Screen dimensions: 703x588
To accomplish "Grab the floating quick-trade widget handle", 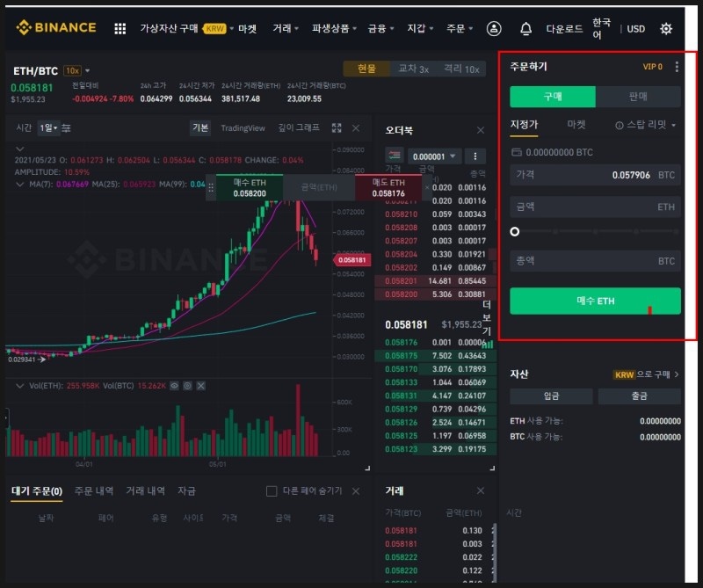I will pos(211,188).
